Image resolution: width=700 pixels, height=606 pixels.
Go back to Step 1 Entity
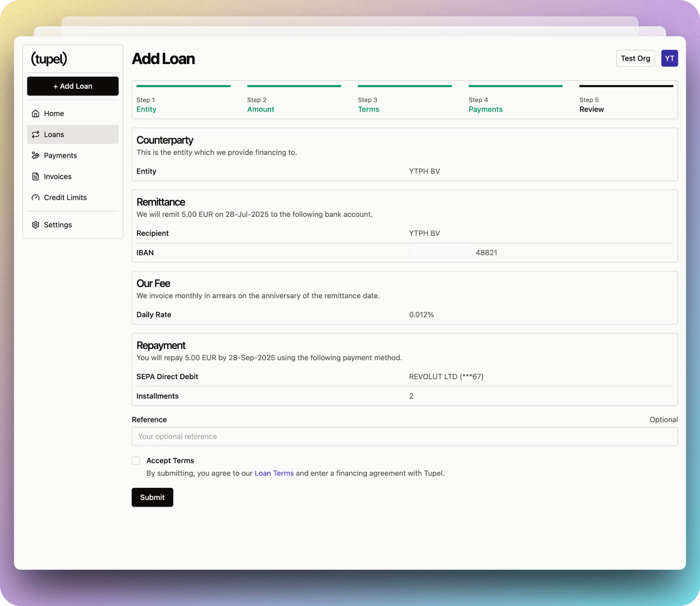(146, 110)
